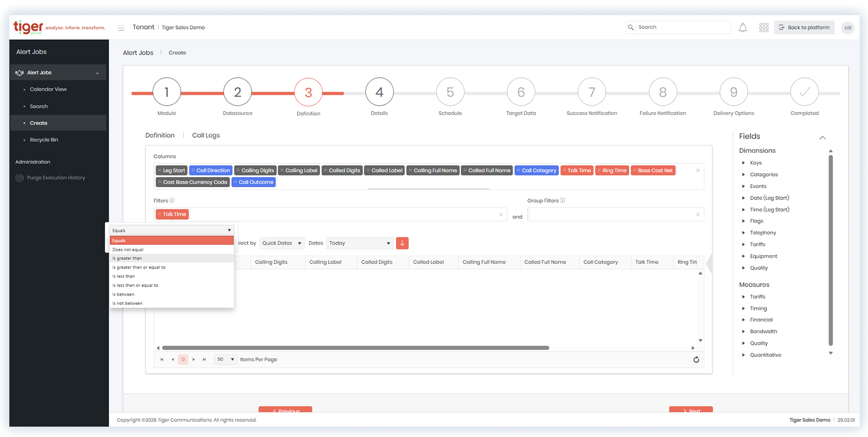Open the 50 items per page dropdown

tap(225, 360)
